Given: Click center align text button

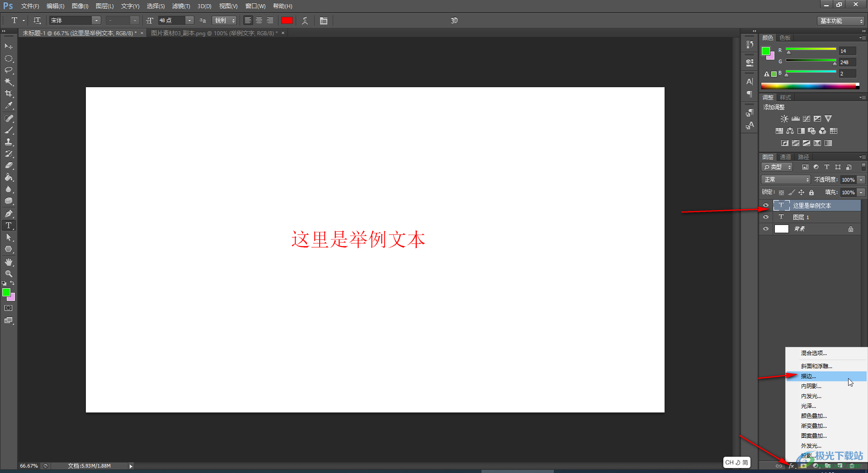Looking at the screenshot, I should pyautogui.click(x=259, y=20).
